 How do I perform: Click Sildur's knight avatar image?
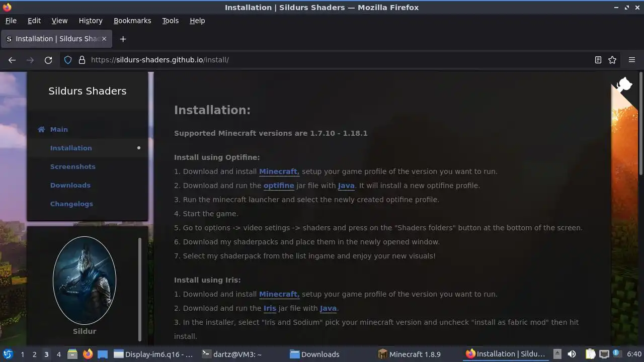click(85, 281)
